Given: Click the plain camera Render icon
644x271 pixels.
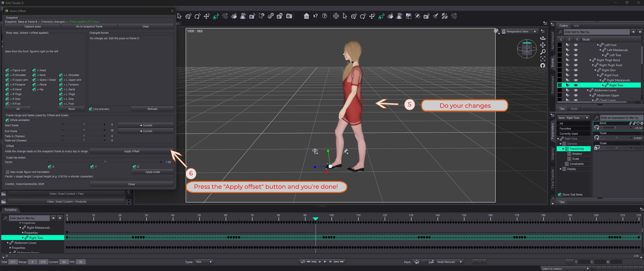Looking at the screenshot, I should (x=289, y=16).
